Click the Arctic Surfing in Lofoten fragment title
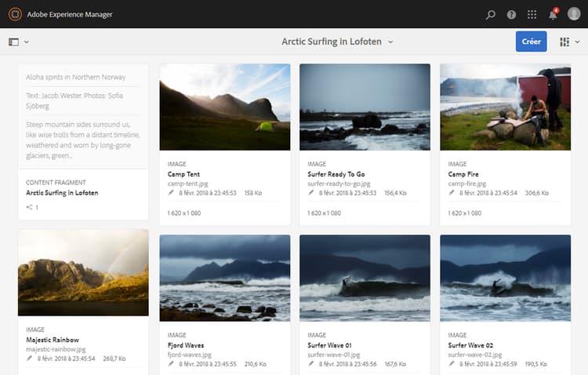Viewport: 588px width, 375px height. pos(62,192)
